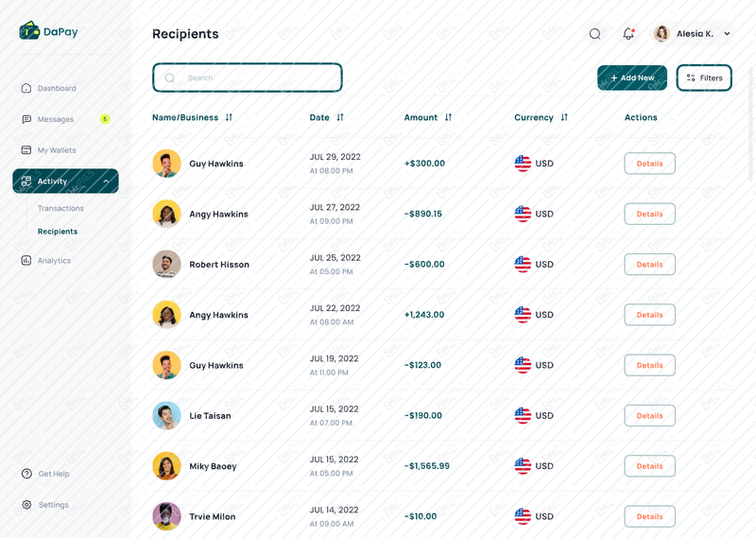Click Details for Miky Baoey
The height and width of the screenshot is (538, 756).
[x=649, y=466]
